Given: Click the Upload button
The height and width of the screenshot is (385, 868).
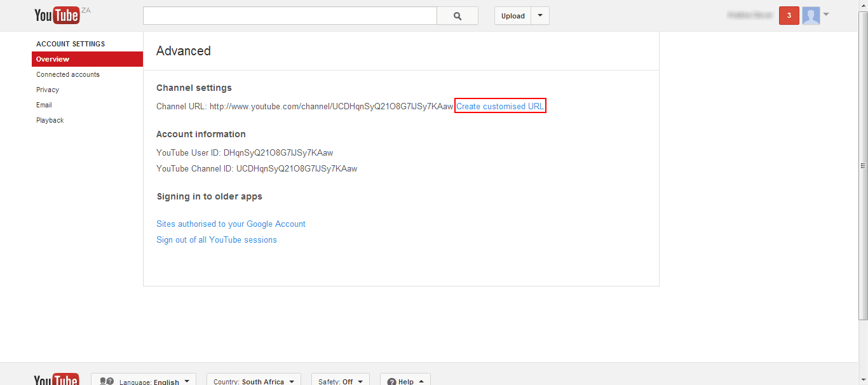Looking at the screenshot, I should 513,16.
